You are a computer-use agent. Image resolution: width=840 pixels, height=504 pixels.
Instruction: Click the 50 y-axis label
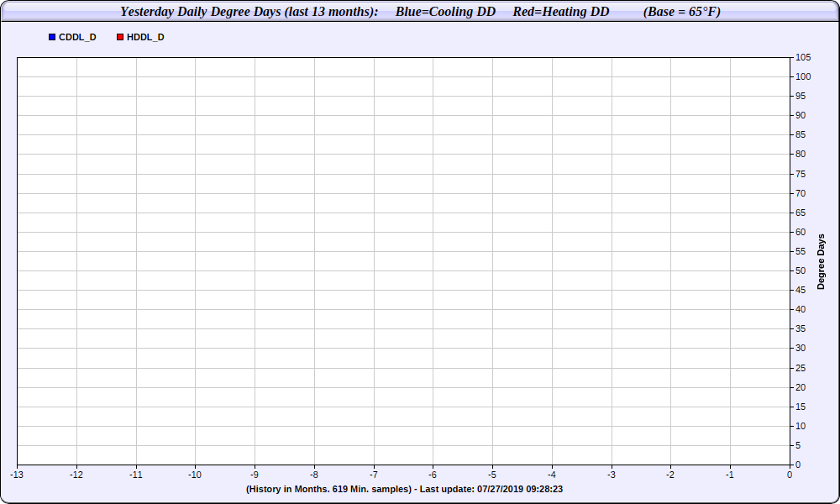(x=801, y=270)
